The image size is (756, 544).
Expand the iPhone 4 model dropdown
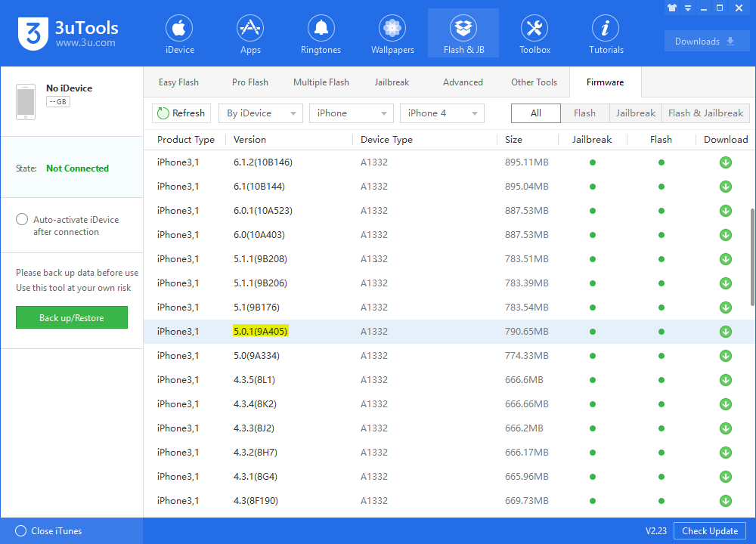click(442, 113)
